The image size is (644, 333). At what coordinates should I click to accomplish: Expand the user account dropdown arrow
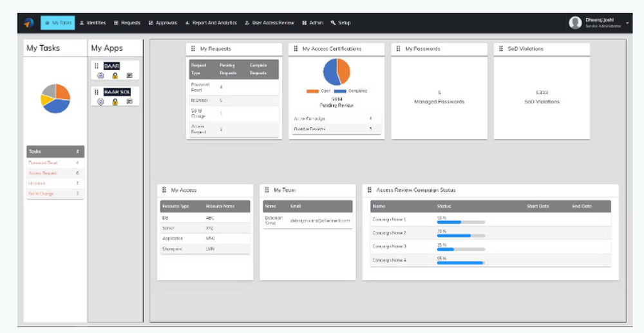[627, 23]
